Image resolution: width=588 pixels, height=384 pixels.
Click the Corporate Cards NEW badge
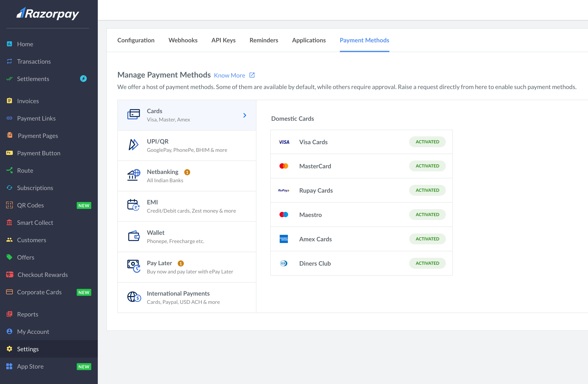tap(84, 292)
